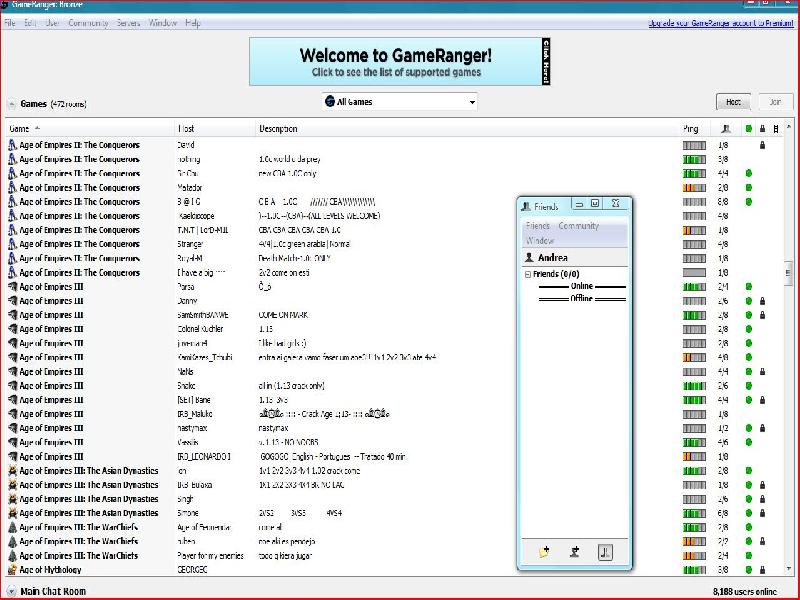
Task: Click the Offline divider label in Friends
Action: 582,298
